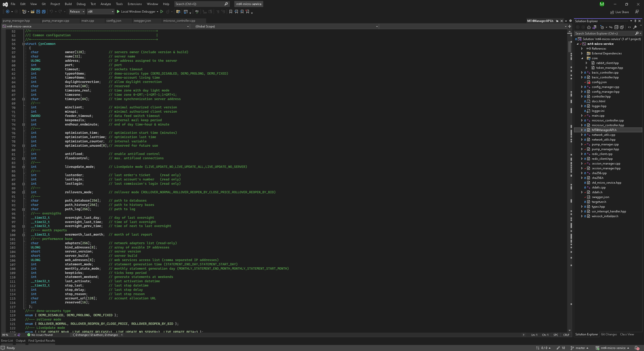Collapse the core folder in tree
Viewport: 644px width, 351px height.
coord(582,58)
